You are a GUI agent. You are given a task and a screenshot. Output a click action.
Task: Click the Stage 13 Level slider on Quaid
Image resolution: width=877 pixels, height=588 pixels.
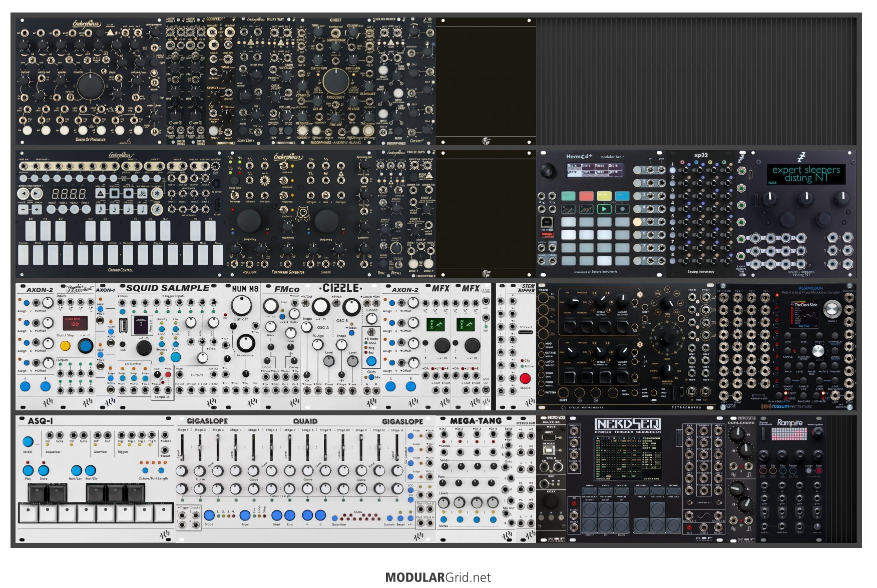click(397, 448)
